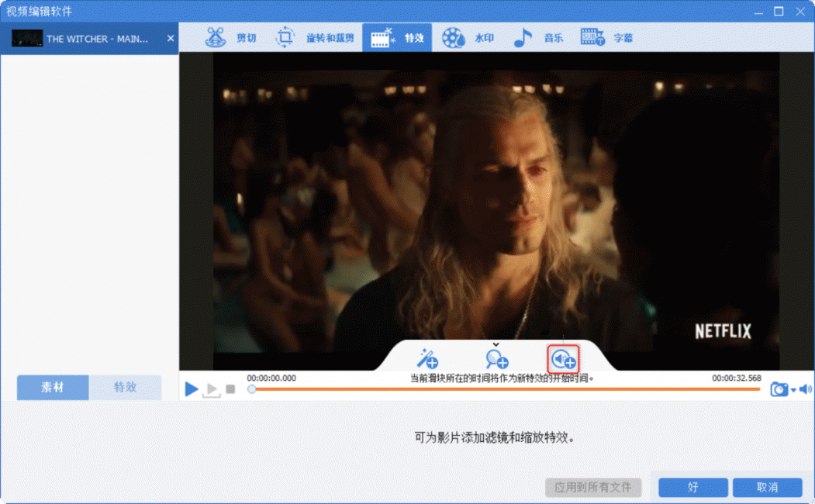Select the 水印 watermark tab

467,38
